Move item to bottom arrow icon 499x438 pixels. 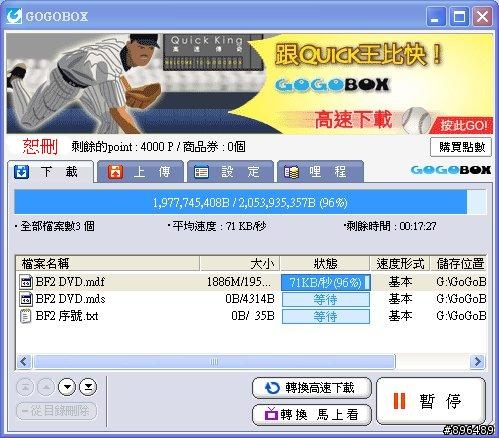88,387
